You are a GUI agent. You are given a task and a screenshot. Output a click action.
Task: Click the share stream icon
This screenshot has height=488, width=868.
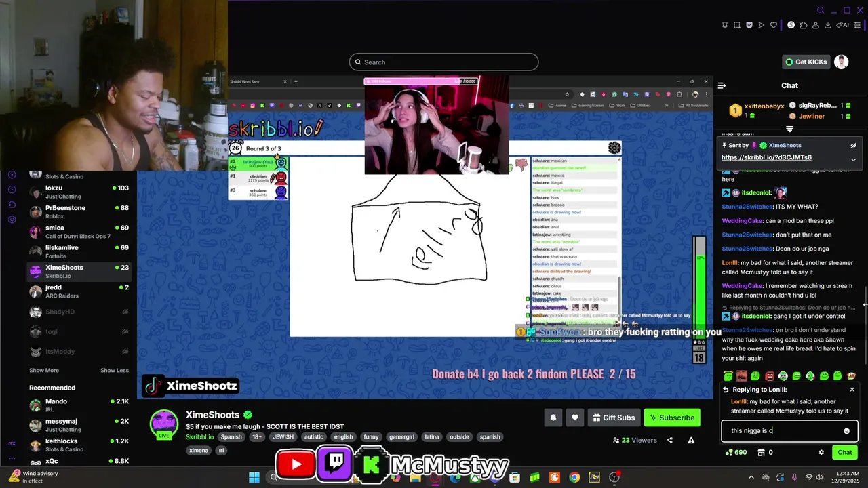[669, 440]
